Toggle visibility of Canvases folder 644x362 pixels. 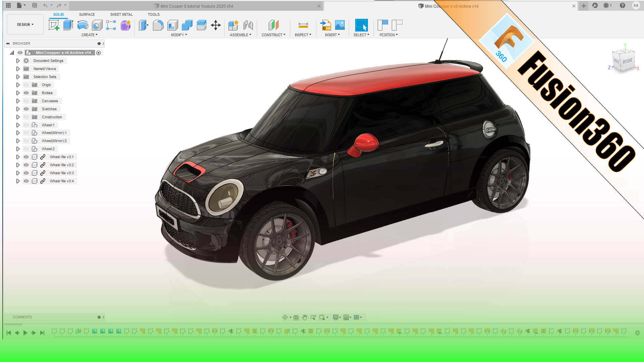(26, 101)
